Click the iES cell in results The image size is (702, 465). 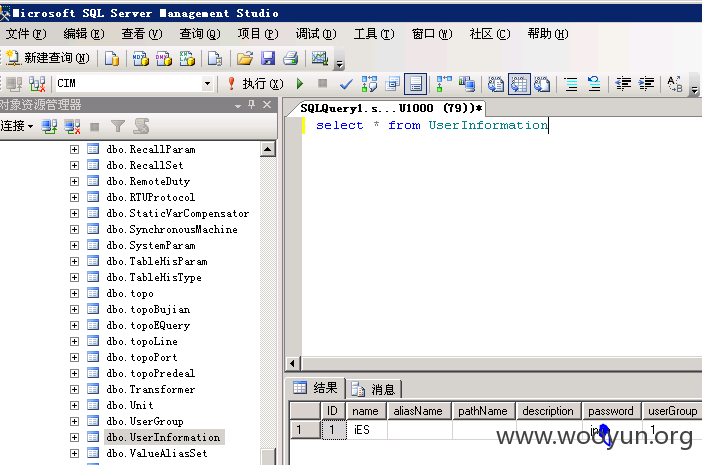pos(366,430)
